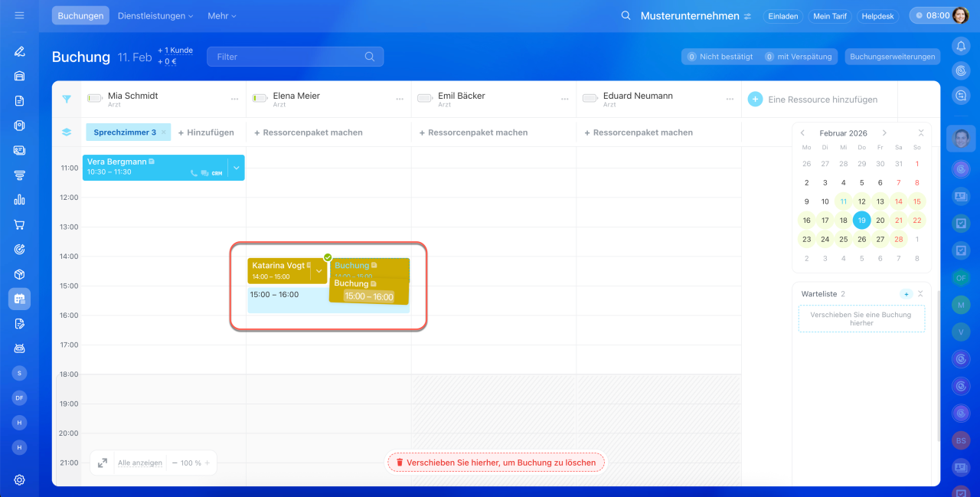
Task: Click the Buchungserweiterungen button
Action: (893, 57)
